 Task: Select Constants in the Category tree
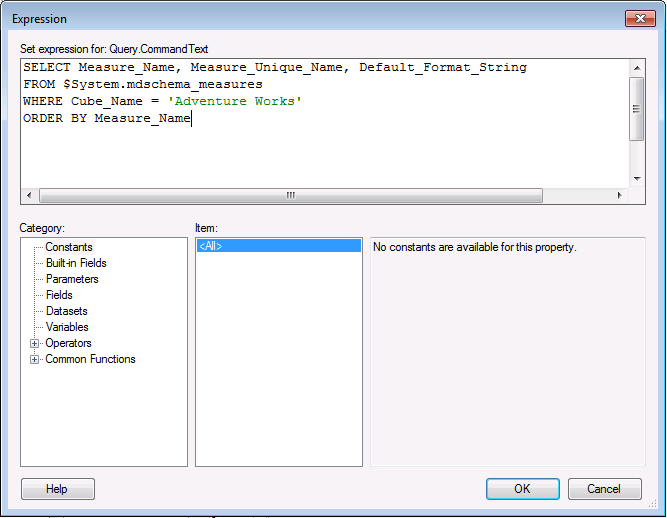pos(69,247)
